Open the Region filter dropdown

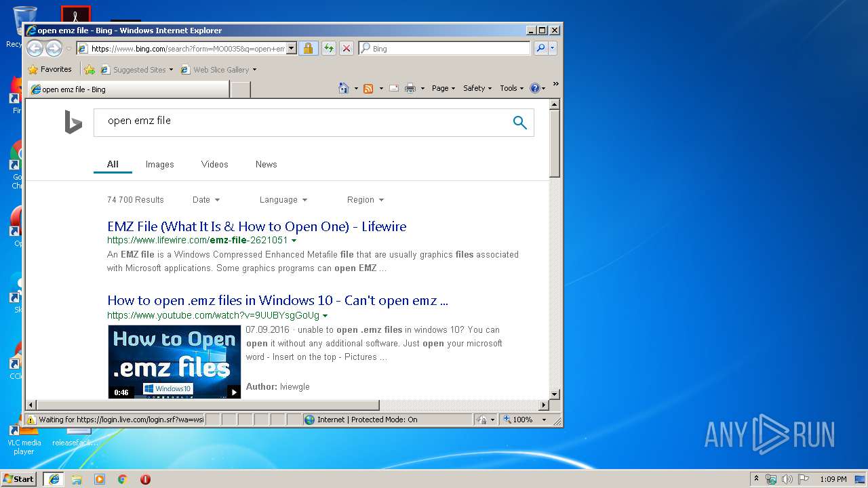[x=366, y=200]
